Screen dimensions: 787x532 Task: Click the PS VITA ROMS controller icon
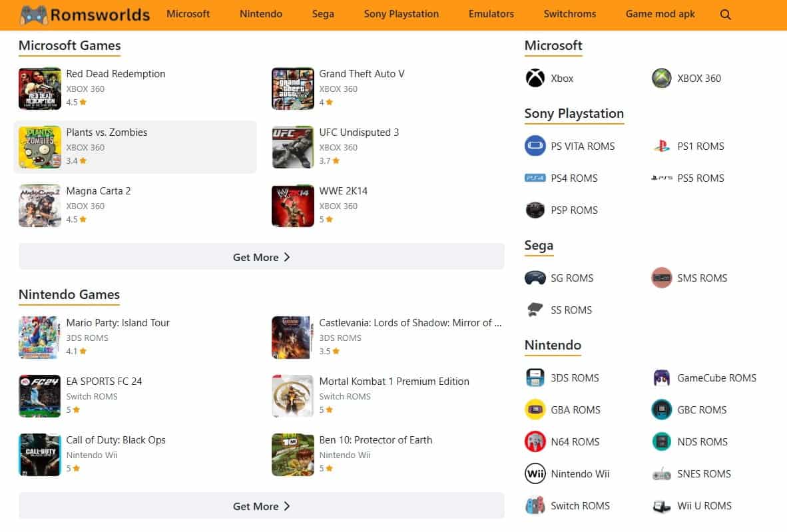pos(535,146)
